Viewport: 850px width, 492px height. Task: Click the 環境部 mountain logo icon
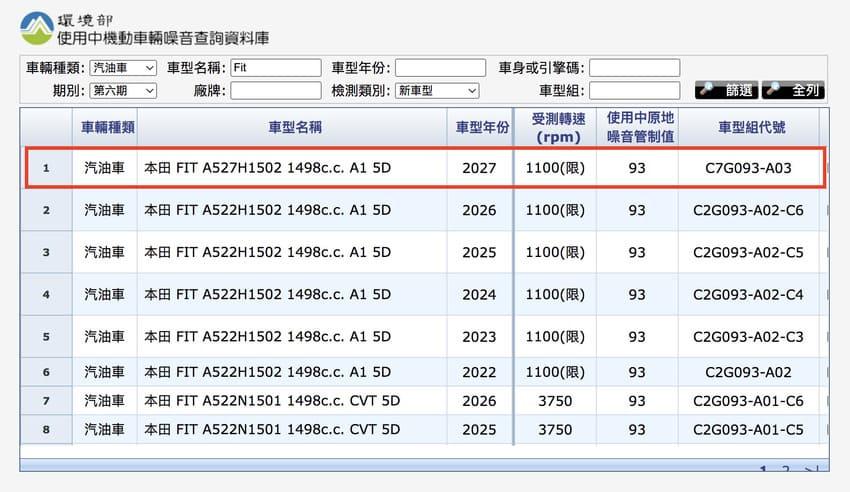pos(37,28)
